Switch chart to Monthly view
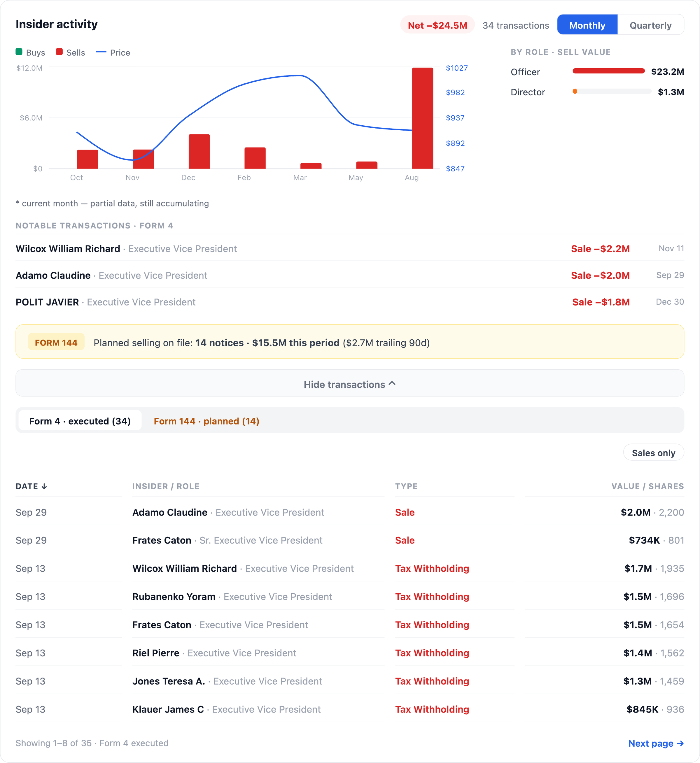Viewport: 700px width, 763px height. tap(587, 25)
